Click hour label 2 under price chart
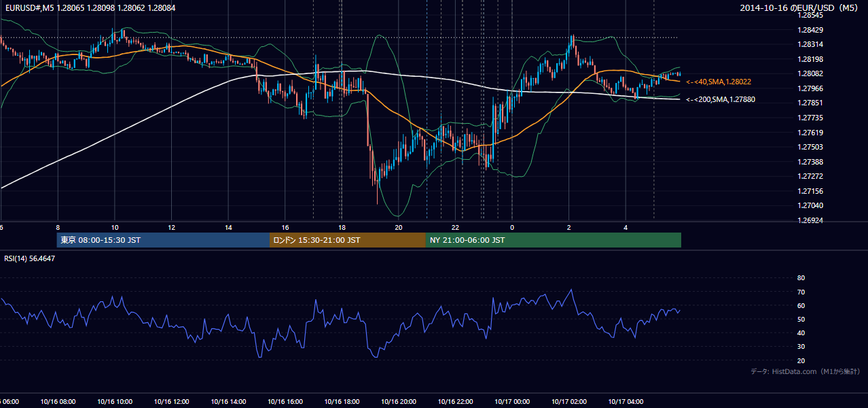This screenshot has height=408, width=868. 569,228
